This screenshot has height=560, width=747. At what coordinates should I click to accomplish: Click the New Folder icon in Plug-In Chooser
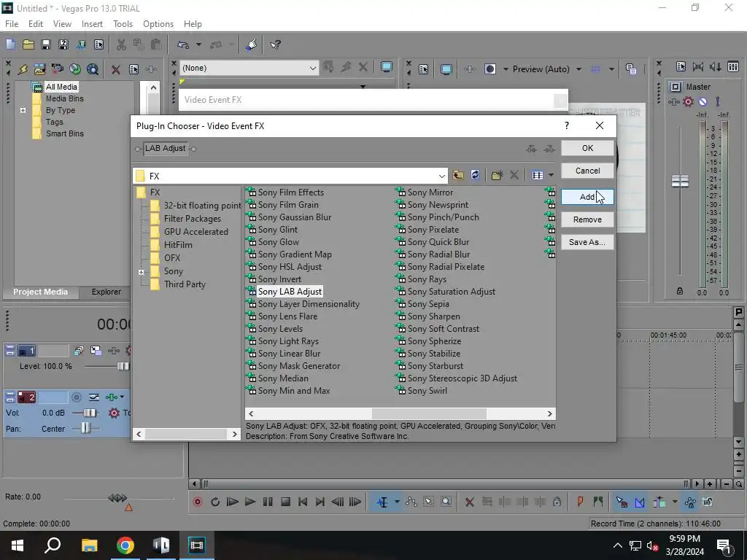[497, 175]
